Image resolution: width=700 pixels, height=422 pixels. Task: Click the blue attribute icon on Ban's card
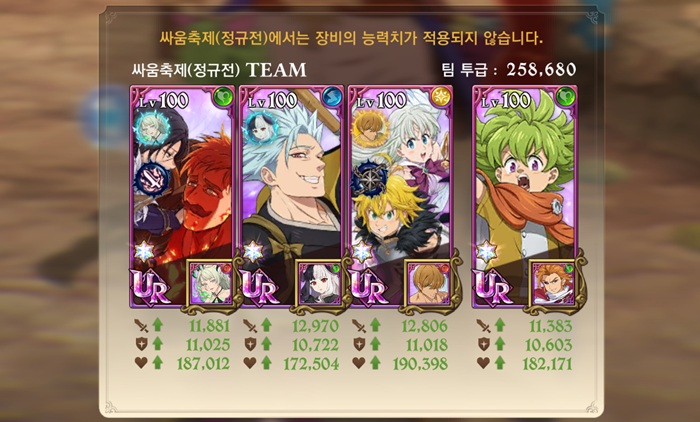332,97
